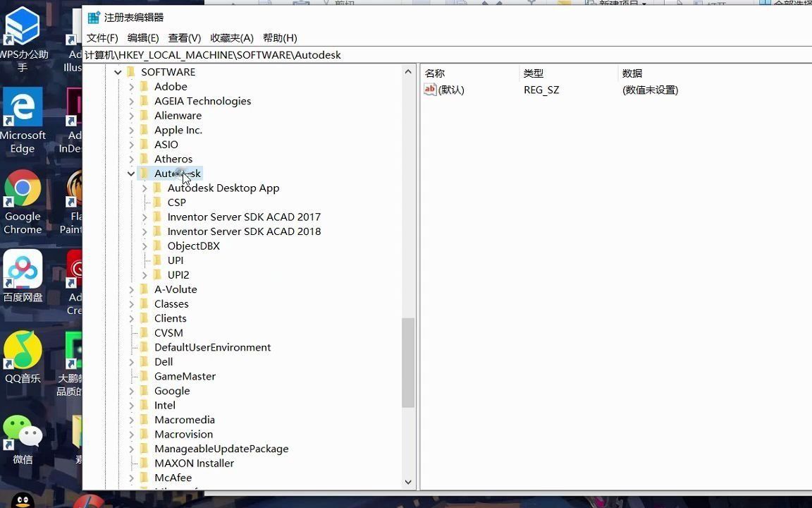Image resolution: width=812 pixels, height=508 pixels.
Task: Expand the UPI2 key
Action: [x=144, y=275]
